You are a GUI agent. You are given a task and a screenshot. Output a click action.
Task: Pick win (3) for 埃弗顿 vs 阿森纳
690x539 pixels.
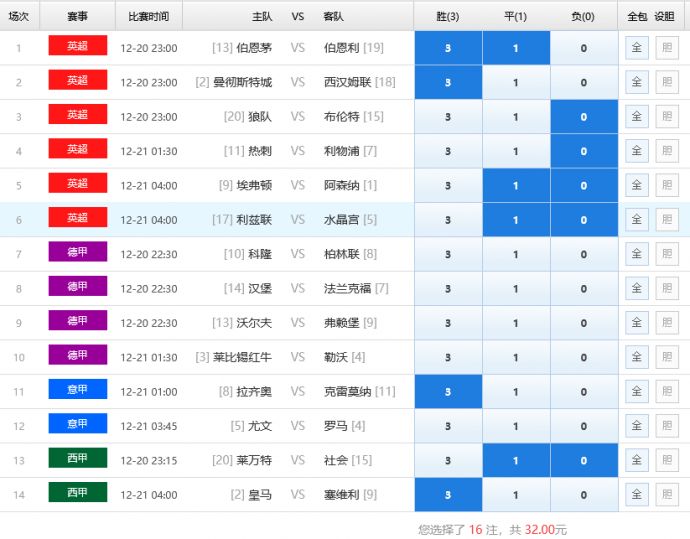point(447,186)
